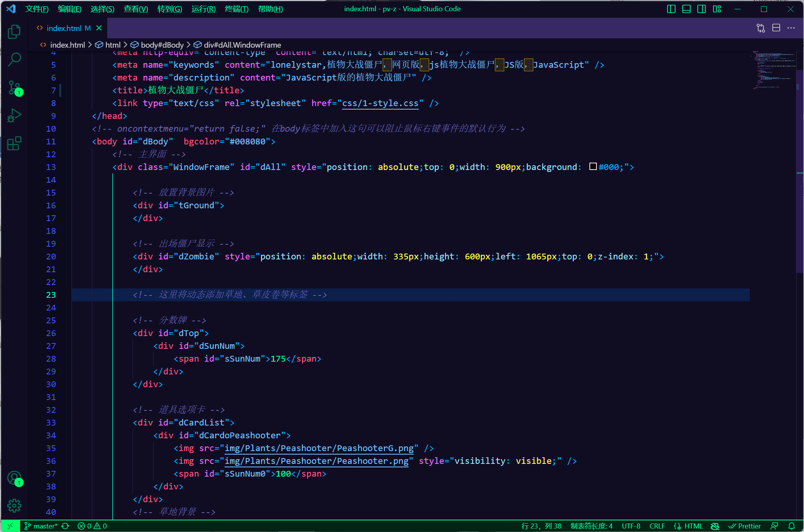Open Customize Layout button
The height and width of the screenshot is (532, 804).
717,9
